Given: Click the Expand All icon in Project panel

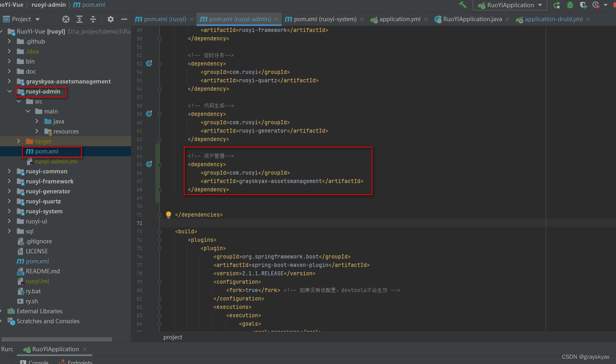Looking at the screenshot, I should click(x=79, y=19).
